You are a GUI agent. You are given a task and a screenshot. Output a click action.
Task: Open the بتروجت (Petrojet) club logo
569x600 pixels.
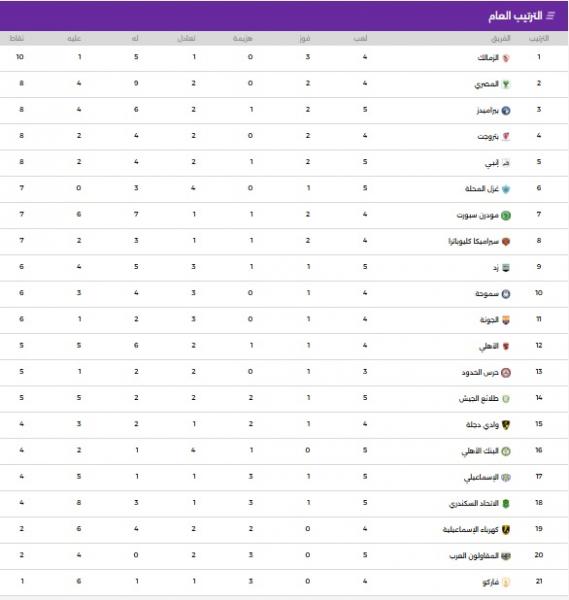coord(505,137)
